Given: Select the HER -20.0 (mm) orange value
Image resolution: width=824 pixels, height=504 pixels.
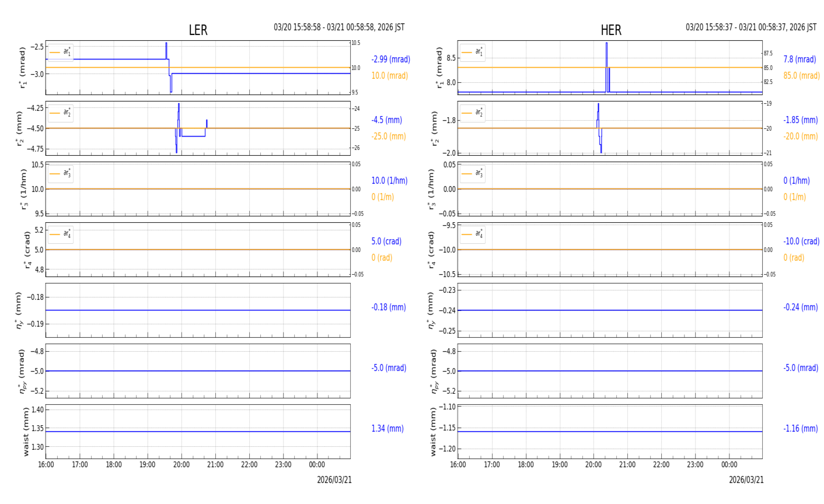Looking at the screenshot, I should click(x=800, y=136).
